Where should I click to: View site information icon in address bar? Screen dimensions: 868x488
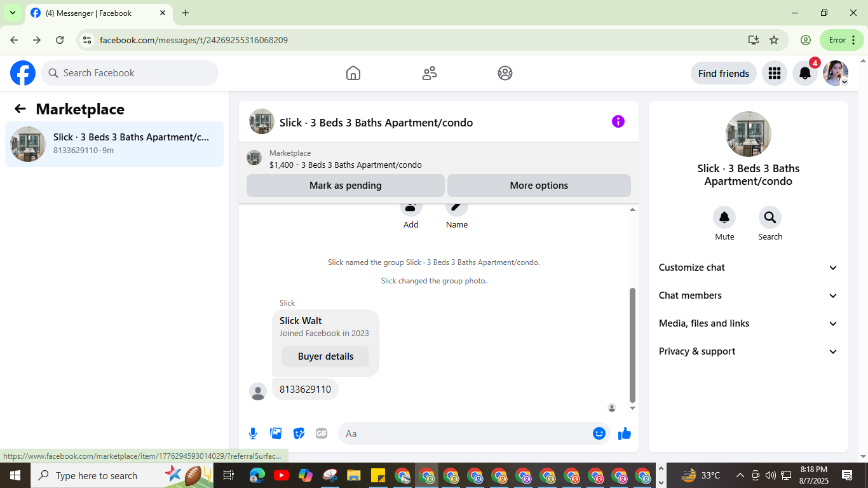tap(87, 40)
